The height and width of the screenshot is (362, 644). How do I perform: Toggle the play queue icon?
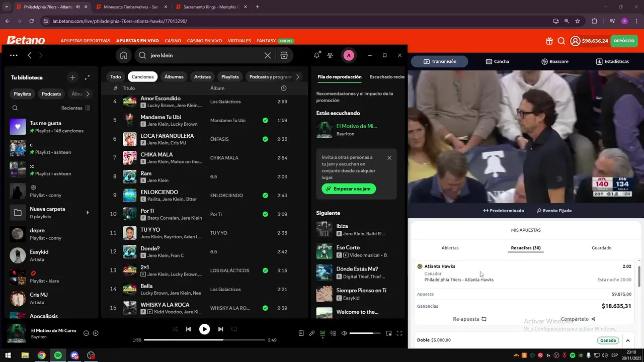(323, 333)
